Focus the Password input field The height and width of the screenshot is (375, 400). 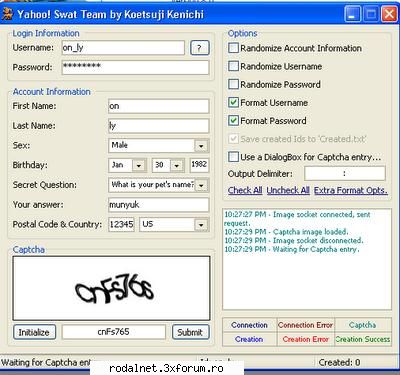click(x=135, y=67)
